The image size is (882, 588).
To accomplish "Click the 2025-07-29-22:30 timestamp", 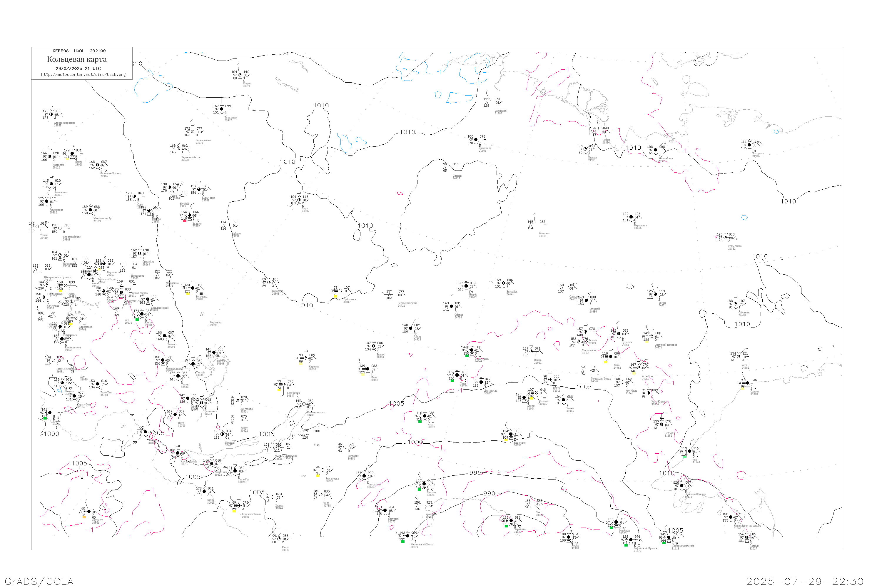I will tap(805, 582).
